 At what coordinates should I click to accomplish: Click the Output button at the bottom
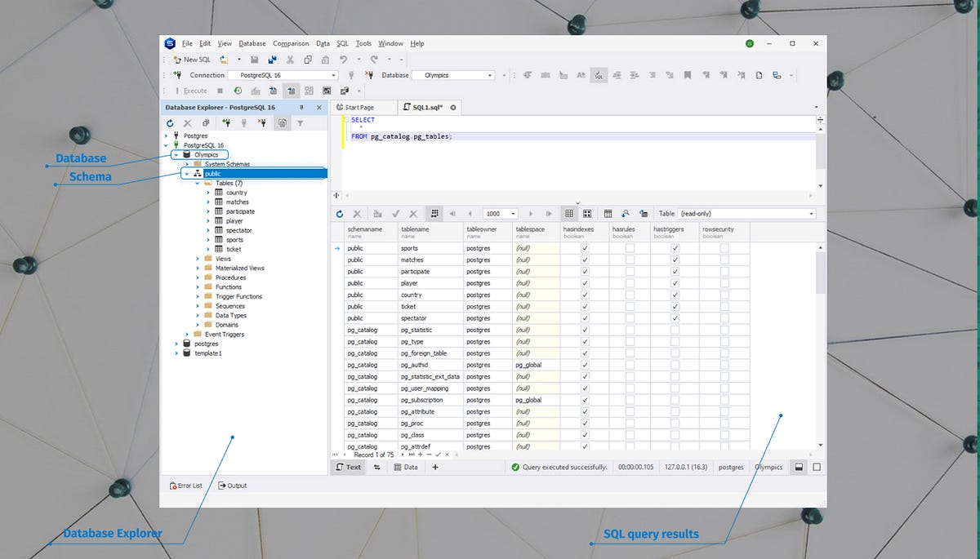(232, 485)
